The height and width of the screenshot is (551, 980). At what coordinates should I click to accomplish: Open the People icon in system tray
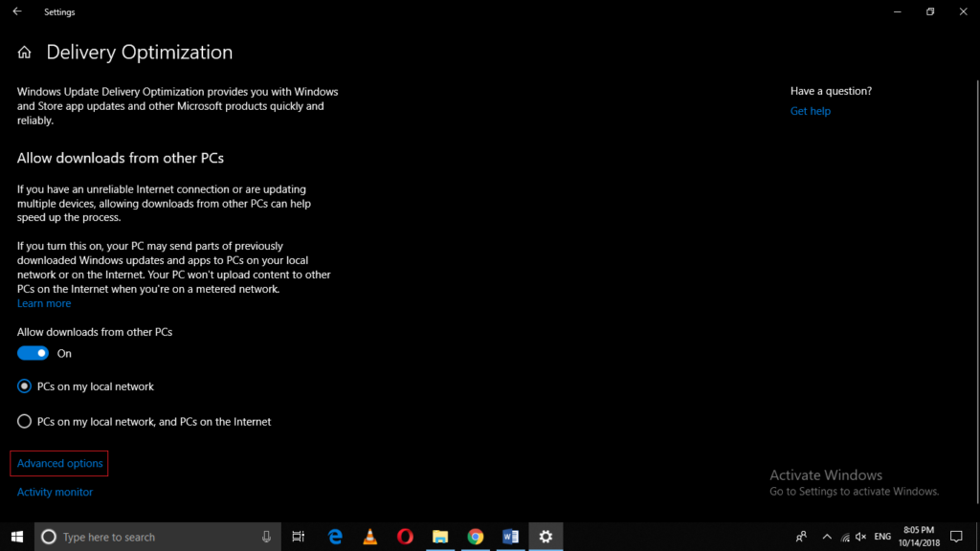click(x=801, y=537)
